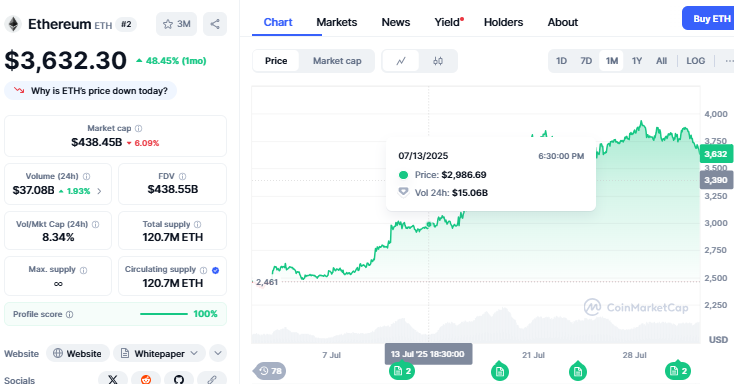
Task: Click the Buy ETH button
Action: coord(709,19)
